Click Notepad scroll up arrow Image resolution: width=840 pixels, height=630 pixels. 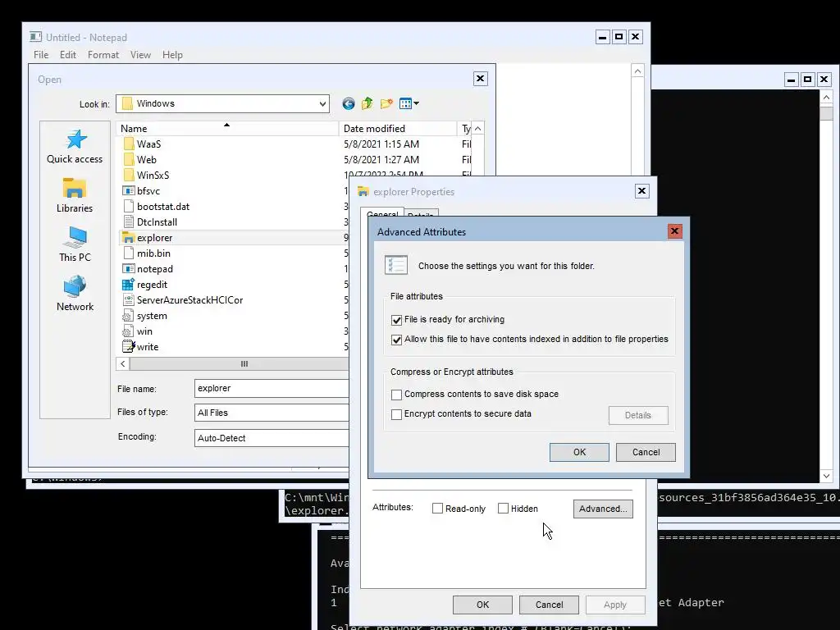tap(637, 71)
